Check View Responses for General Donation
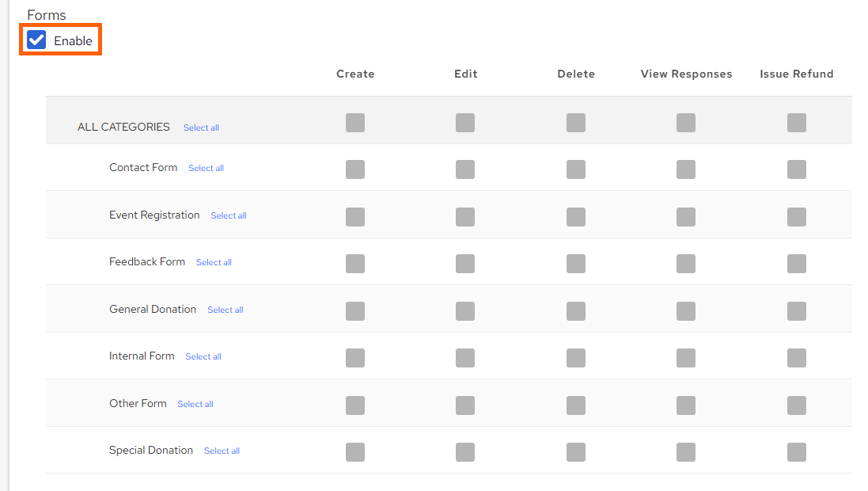The image size is (868, 491). pos(685,310)
